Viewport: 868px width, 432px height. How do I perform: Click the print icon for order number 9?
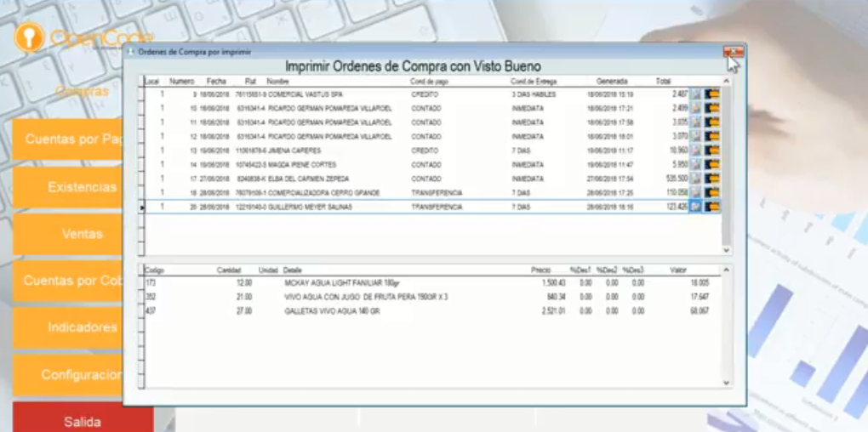click(x=695, y=94)
